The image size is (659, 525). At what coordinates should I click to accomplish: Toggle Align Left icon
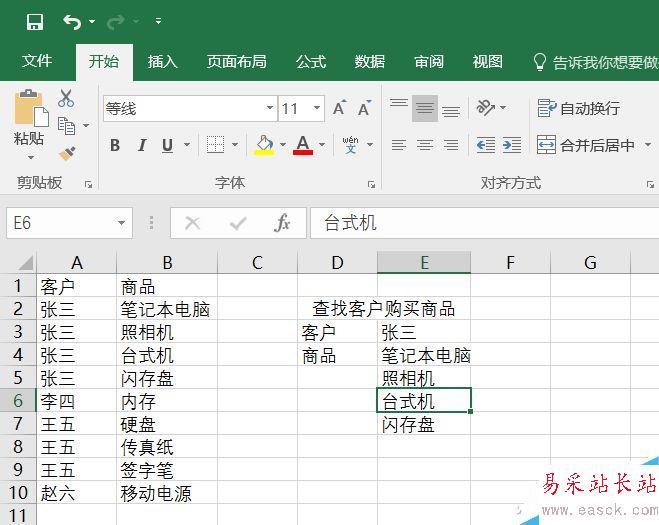[399, 145]
